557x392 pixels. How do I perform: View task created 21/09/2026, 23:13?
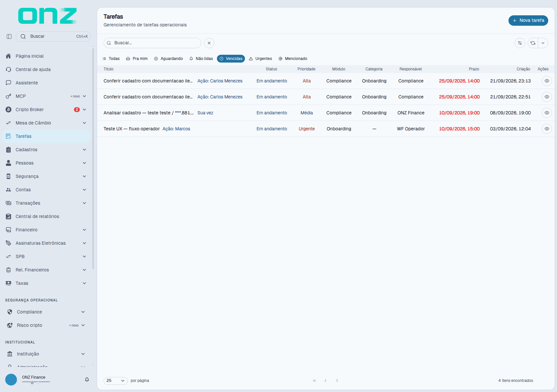(x=547, y=81)
